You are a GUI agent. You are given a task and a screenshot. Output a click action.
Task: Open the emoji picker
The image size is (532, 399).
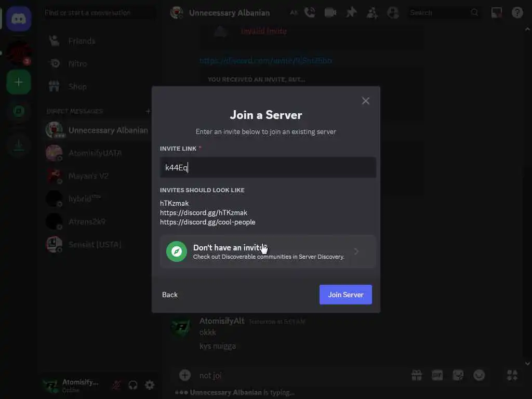[479, 375]
